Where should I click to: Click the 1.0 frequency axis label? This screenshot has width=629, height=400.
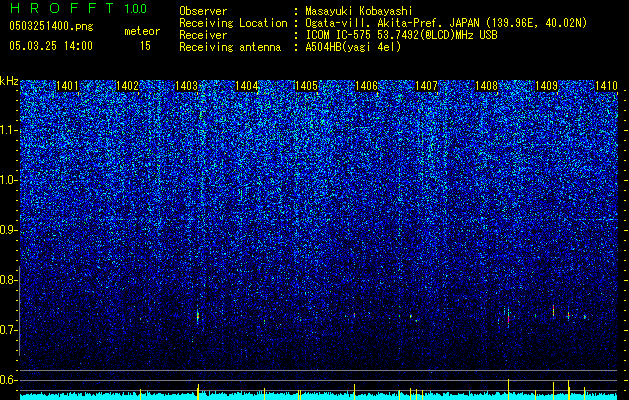coord(8,180)
